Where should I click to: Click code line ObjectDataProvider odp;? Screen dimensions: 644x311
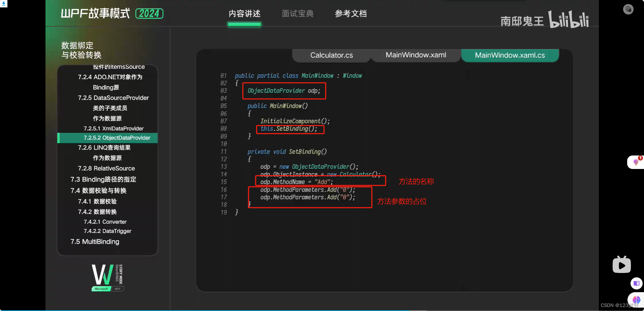click(x=284, y=91)
